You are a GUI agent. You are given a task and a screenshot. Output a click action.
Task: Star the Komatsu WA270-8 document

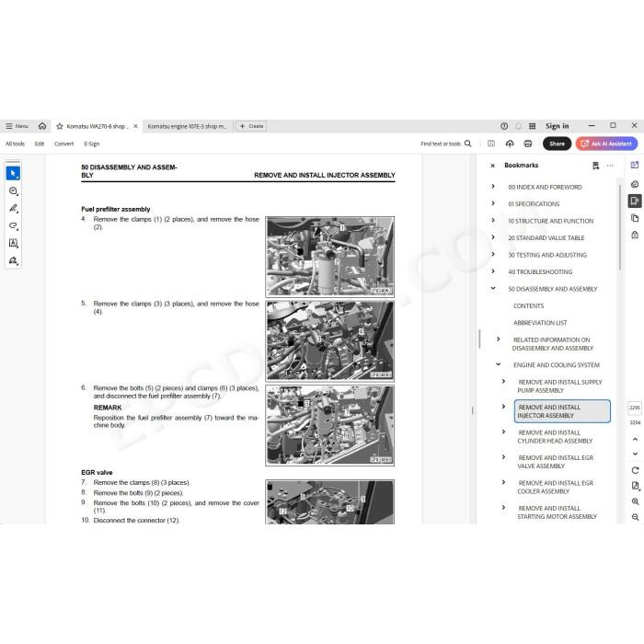coord(60,126)
